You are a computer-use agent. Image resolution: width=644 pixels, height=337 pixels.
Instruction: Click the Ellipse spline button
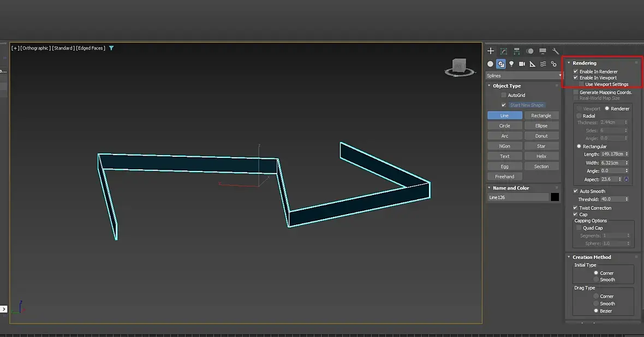click(541, 126)
